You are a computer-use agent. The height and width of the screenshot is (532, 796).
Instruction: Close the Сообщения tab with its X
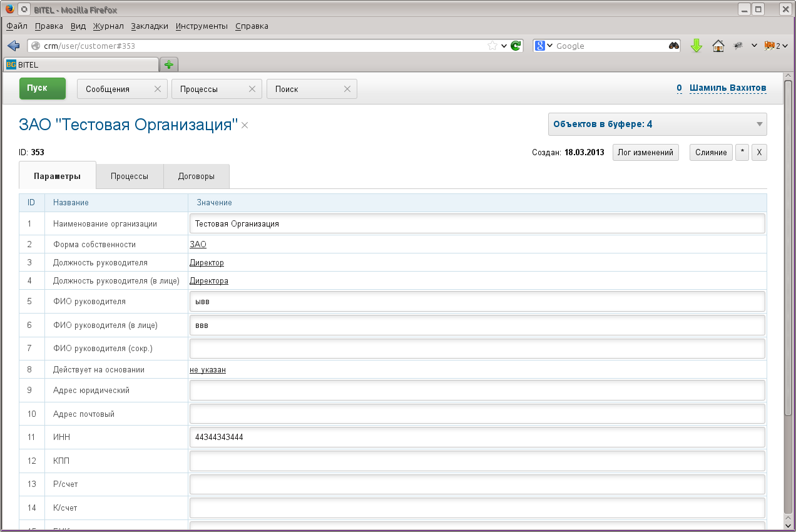[x=158, y=89]
